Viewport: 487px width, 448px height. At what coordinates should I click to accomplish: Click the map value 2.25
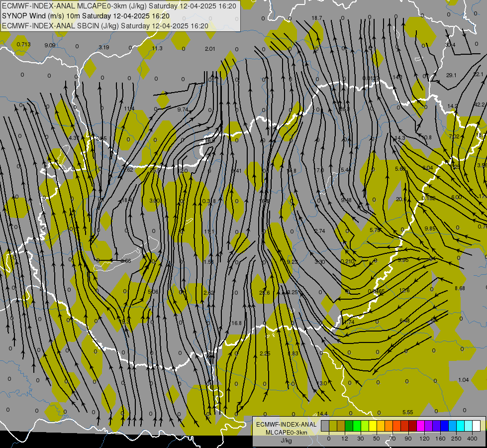pos(265,353)
